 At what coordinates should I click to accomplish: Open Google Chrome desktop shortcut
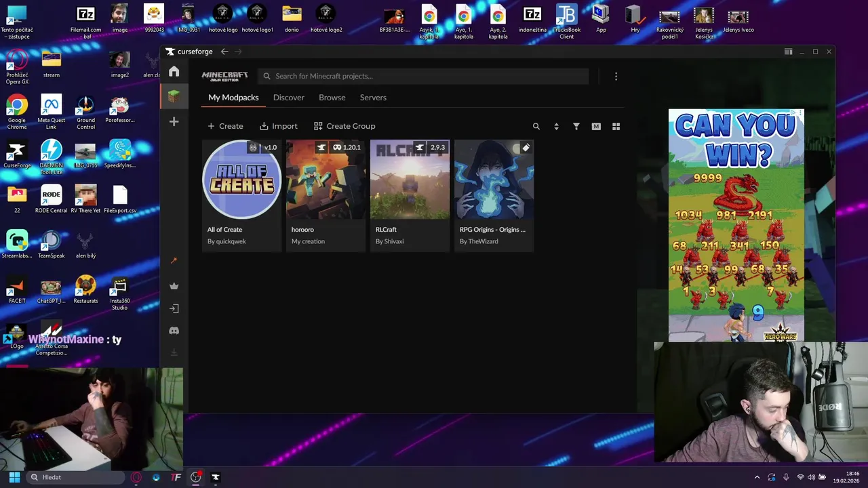(17, 113)
